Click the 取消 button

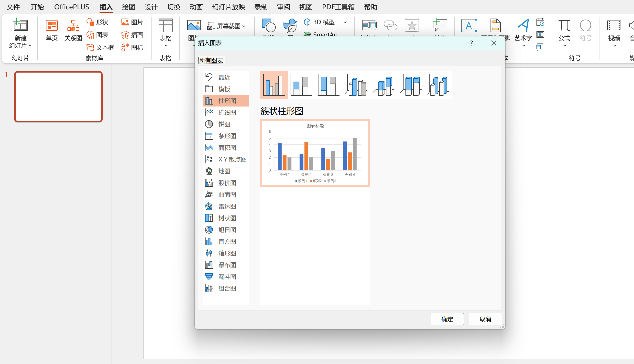pyautogui.click(x=485, y=319)
